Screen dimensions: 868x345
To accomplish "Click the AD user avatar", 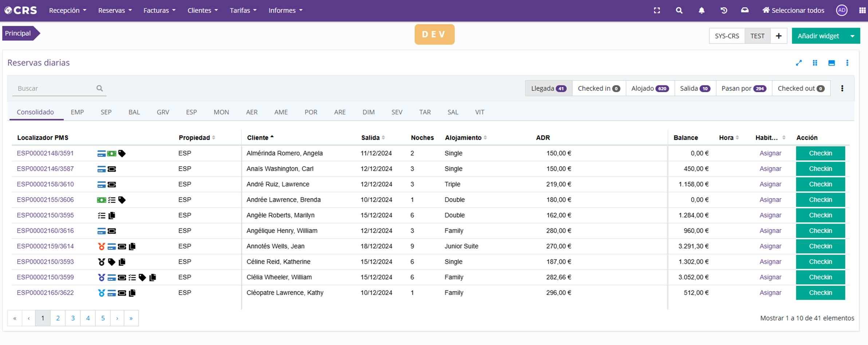I will click(841, 11).
